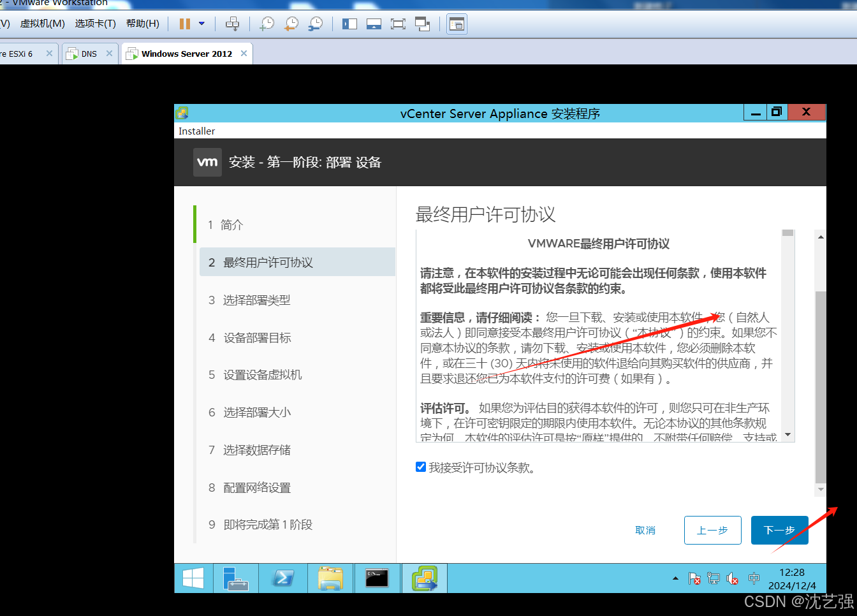Click the Unity mode toolbar icon
This screenshot has width=857, height=616.
(422, 24)
